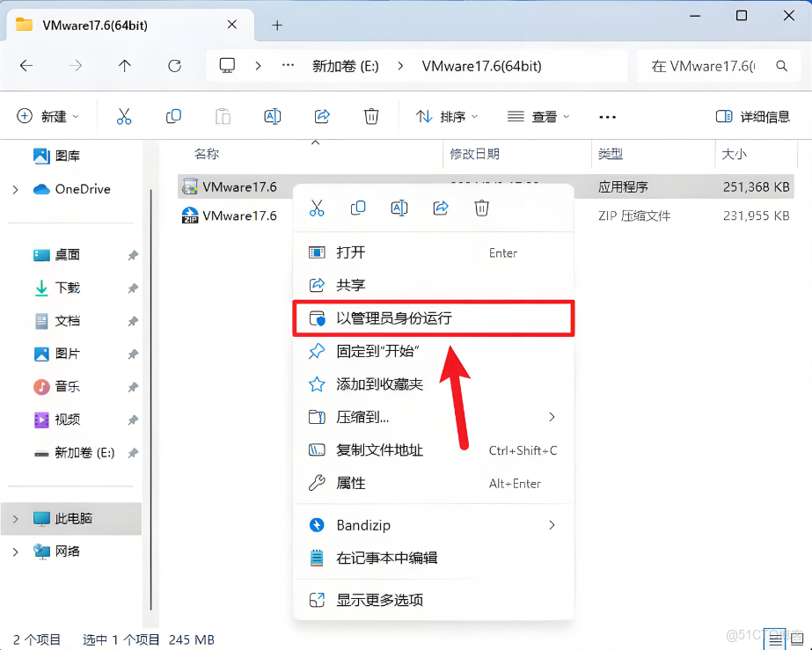Click the Delete trash icon in the toolbar
The image size is (812, 650).
pyautogui.click(x=370, y=116)
